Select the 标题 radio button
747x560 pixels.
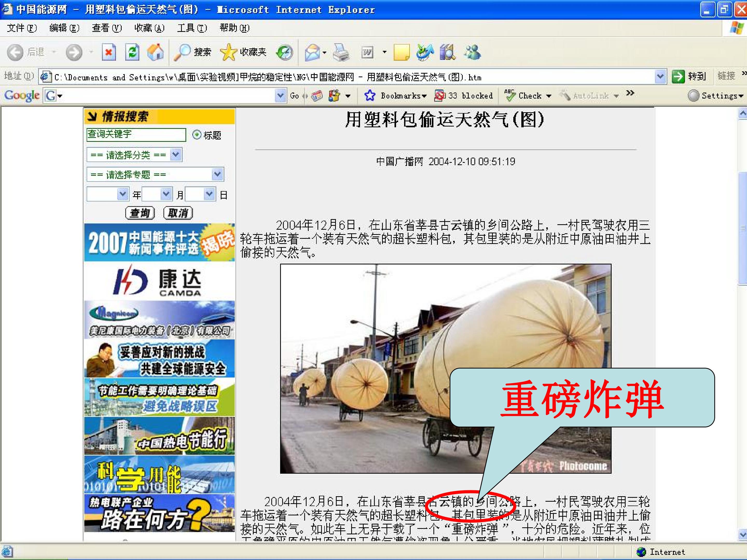coord(197,135)
